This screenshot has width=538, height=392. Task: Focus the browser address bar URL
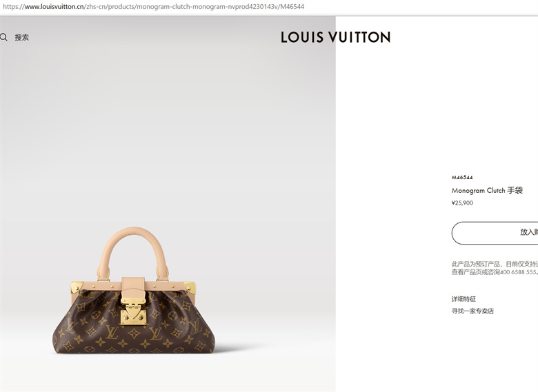153,6
